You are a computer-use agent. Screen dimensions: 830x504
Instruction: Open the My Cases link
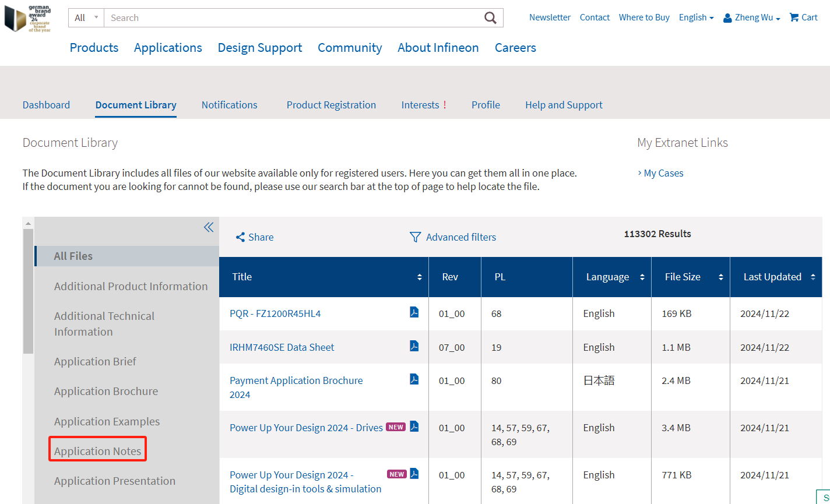(663, 173)
